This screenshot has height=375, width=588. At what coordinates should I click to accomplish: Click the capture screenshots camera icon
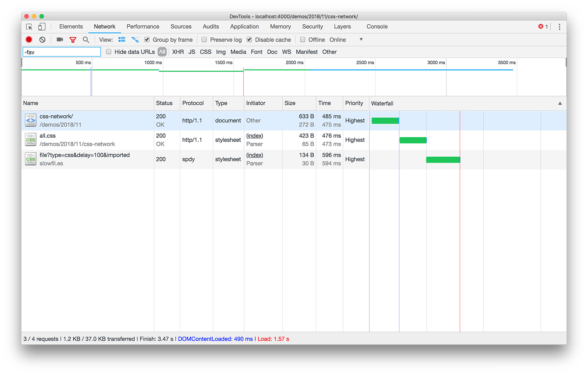(x=60, y=40)
